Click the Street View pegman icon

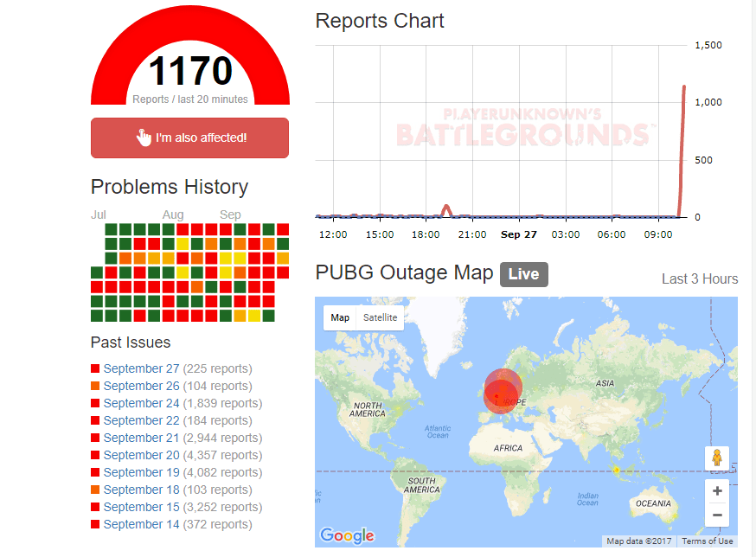click(717, 458)
